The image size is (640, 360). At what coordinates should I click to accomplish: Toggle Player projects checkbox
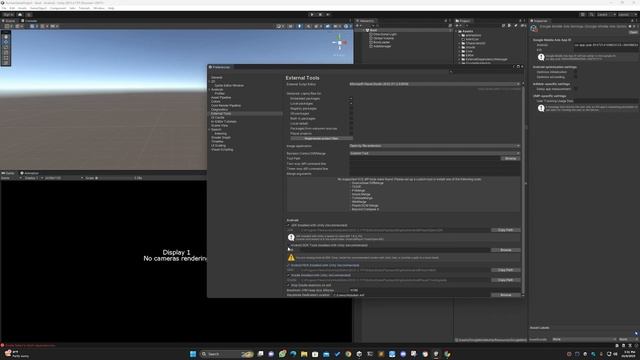[x=351, y=133]
